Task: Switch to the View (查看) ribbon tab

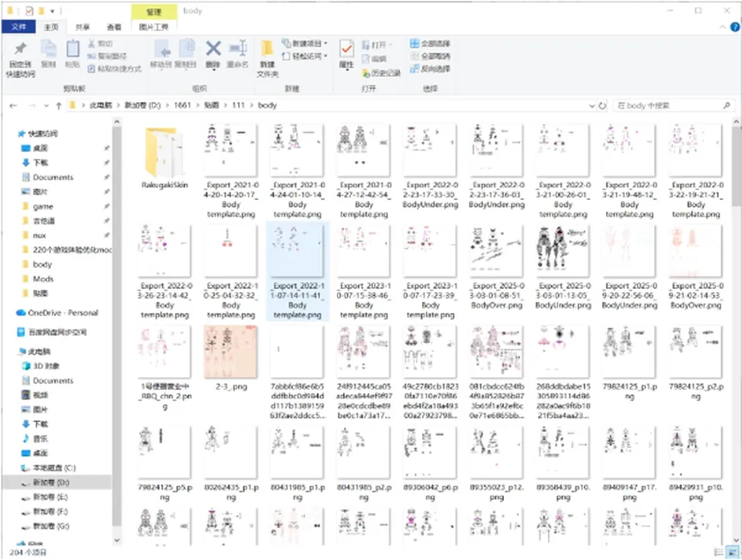Action: pyautogui.click(x=114, y=27)
